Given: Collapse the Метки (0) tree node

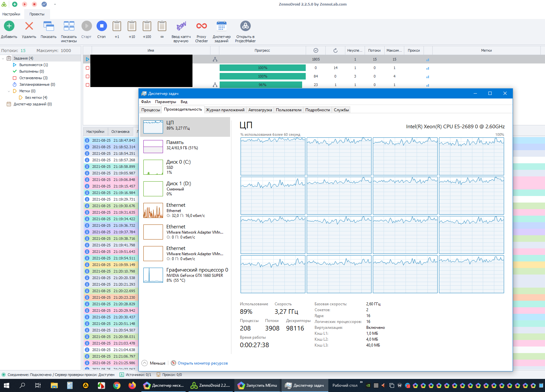Looking at the screenshot, I should point(9,91).
